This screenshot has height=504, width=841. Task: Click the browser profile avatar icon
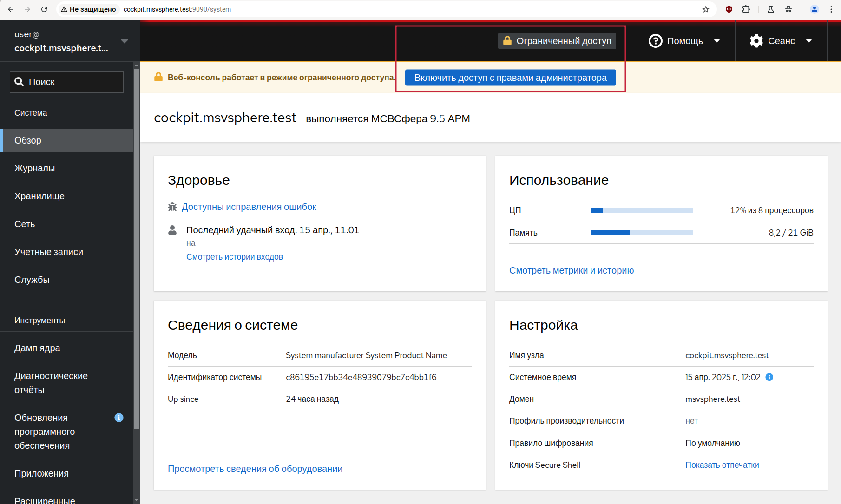tap(814, 9)
